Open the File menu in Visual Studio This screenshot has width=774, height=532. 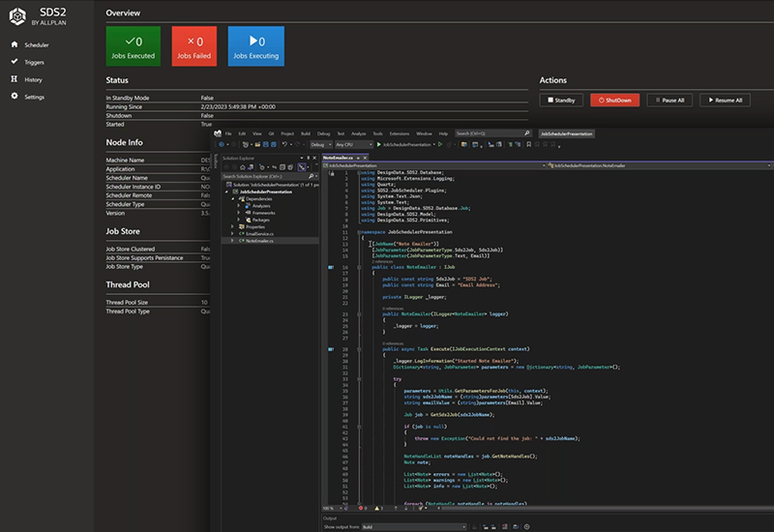coord(228,133)
